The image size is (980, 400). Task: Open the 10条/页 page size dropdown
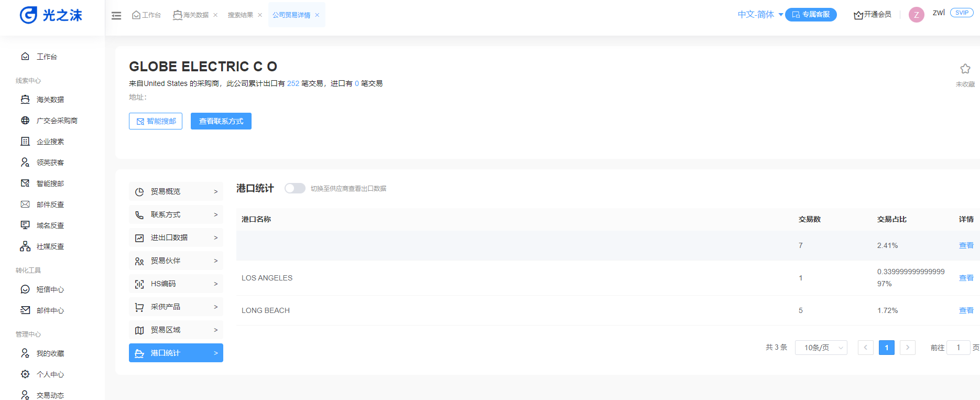click(821, 348)
